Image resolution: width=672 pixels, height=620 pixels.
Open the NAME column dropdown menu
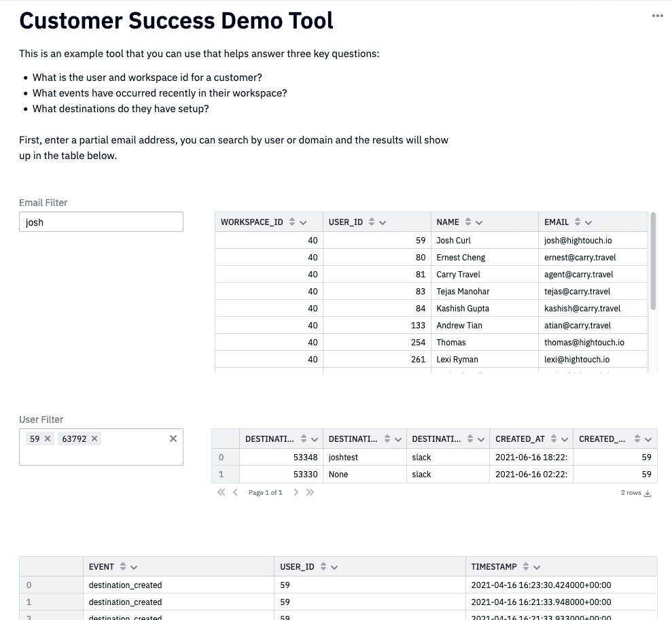coord(479,222)
